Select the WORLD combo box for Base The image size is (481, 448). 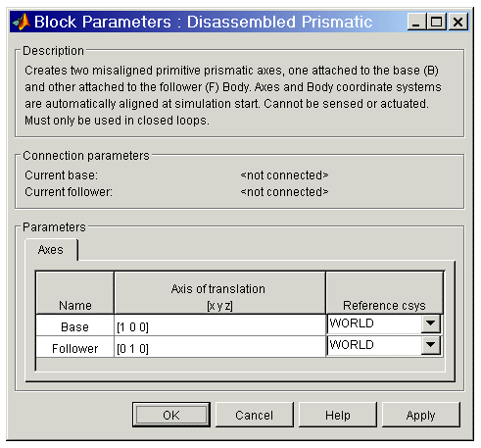pyautogui.click(x=384, y=324)
